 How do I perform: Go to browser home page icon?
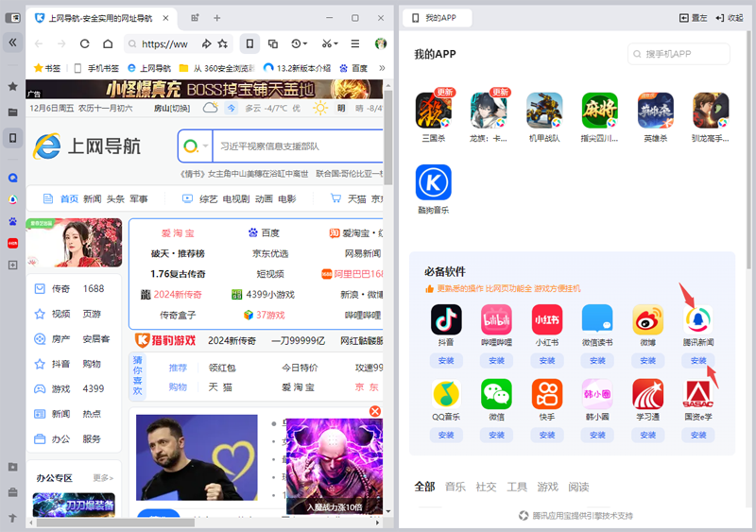pyautogui.click(x=108, y=43)
